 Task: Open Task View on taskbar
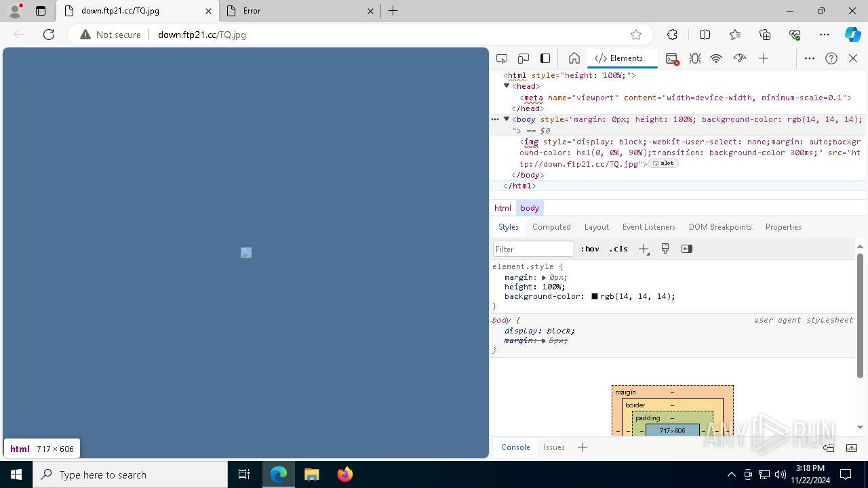coord(244,474)
